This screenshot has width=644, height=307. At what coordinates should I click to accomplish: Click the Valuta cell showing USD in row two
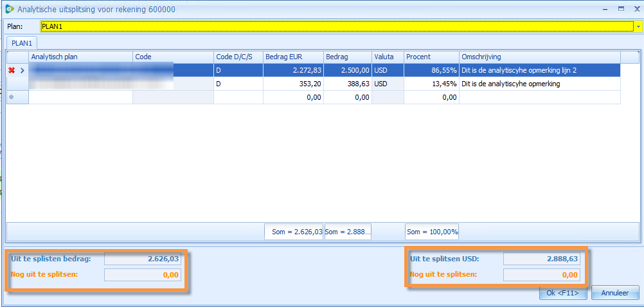(388, 84)
